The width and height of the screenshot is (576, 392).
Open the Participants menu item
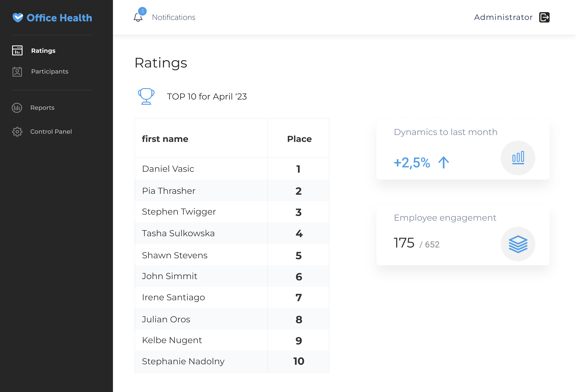50,71
